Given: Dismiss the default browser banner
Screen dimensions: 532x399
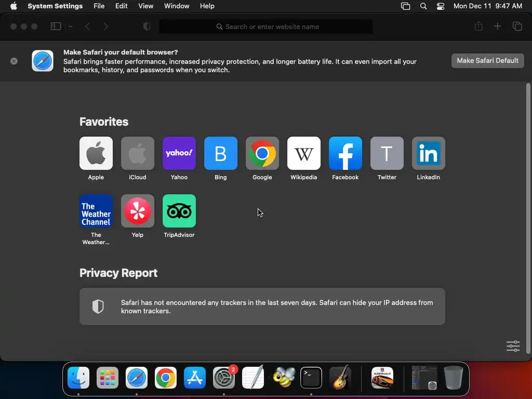Looking at the screenshot, I should (x=14, y=61).
